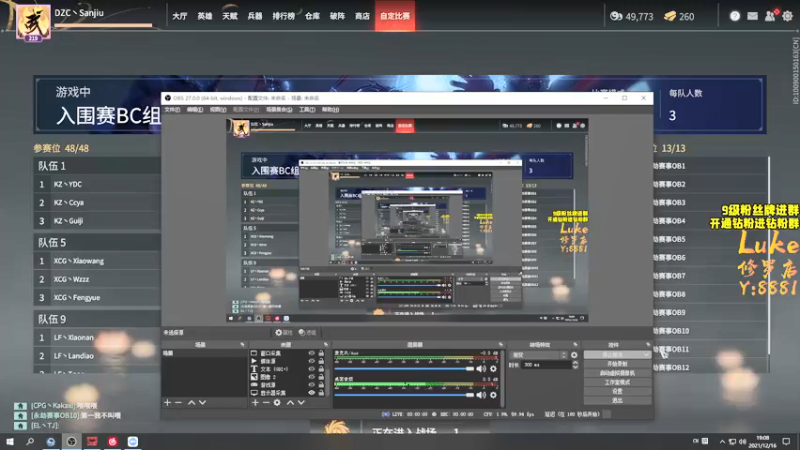Select player KZ丶YDC in team 1
The height and width of the screenshot is (450, 800).
[x=97, y=184]
